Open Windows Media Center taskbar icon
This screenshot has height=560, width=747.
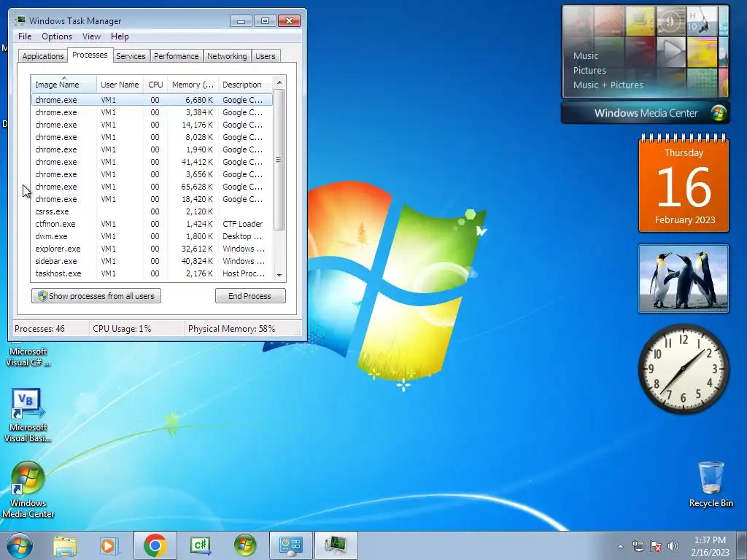click(x=245, y=545)
